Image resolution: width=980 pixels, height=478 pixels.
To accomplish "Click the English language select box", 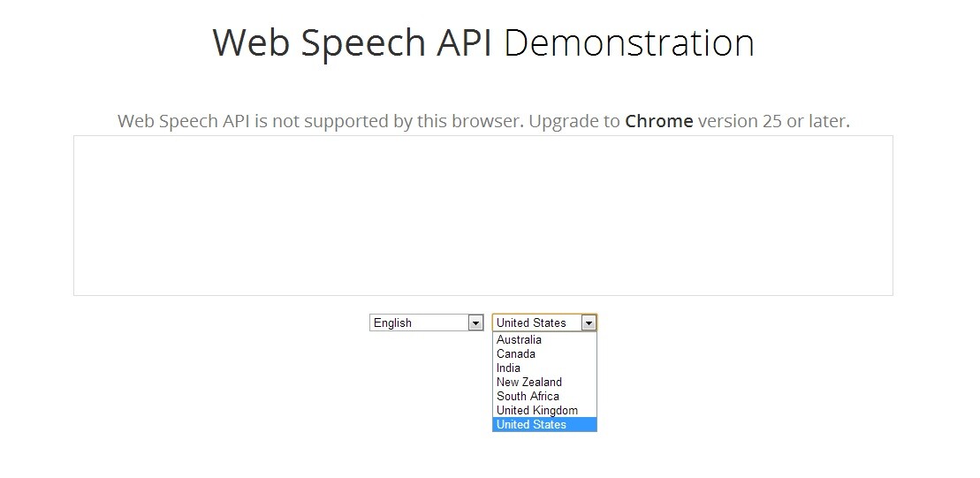I will tap(426, 323).
